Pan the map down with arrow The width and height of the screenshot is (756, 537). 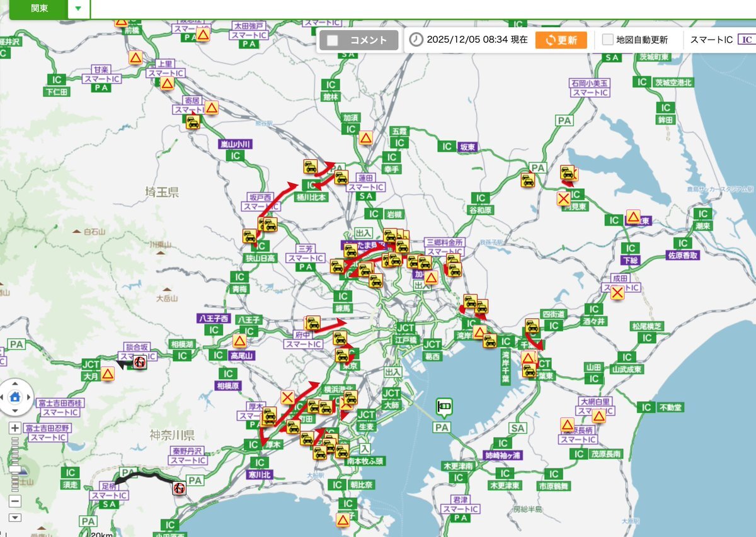16,411
